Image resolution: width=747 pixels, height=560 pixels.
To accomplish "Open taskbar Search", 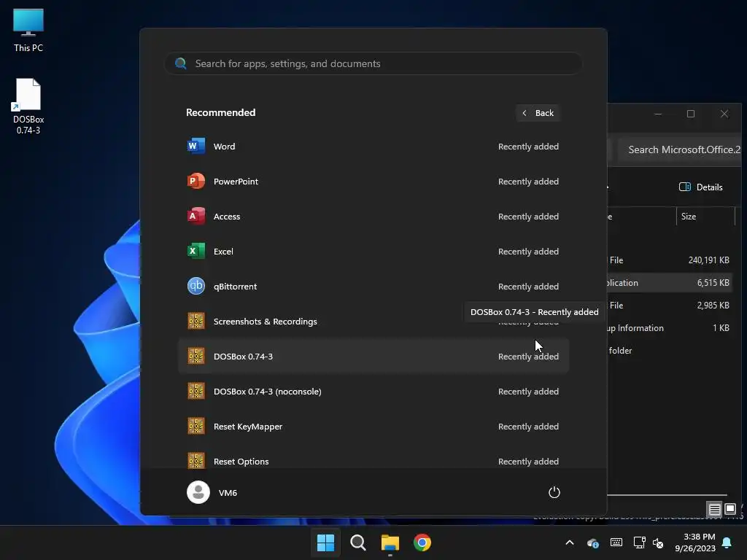I will point(357,542).
